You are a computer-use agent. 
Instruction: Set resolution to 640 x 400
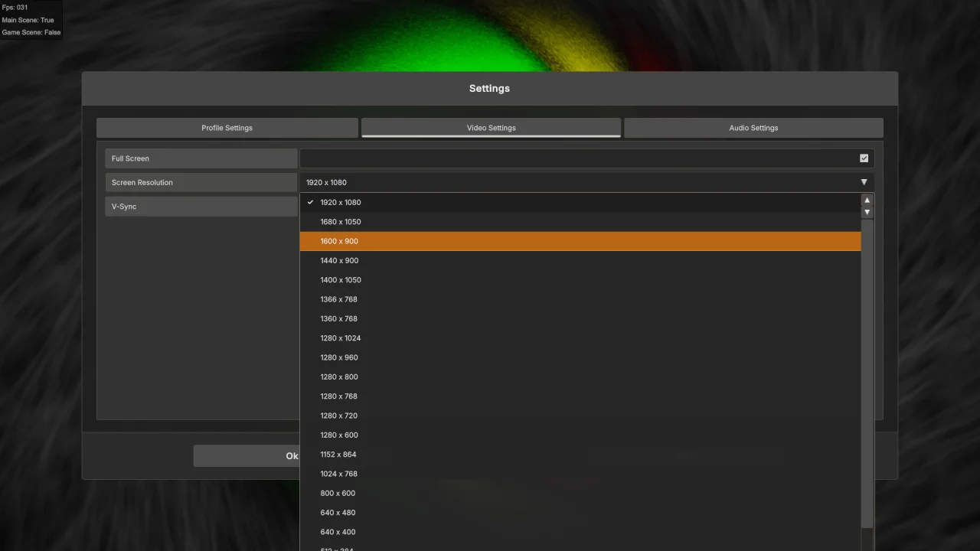(x=580, y=532)
